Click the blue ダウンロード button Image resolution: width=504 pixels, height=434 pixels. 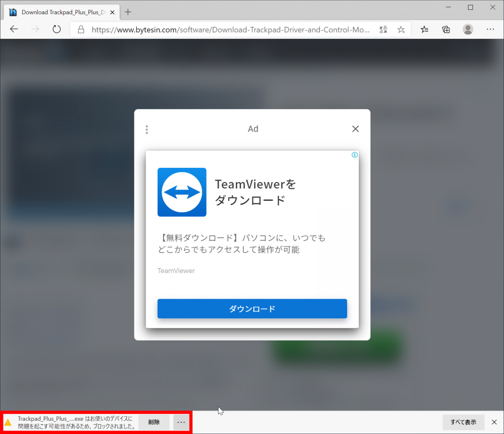coord(252,309)
